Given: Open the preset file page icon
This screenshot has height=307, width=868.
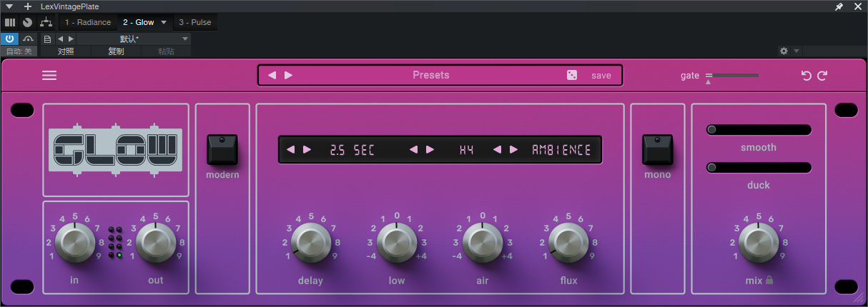Looking at the screenshot, I should click(x=47, y=39).
